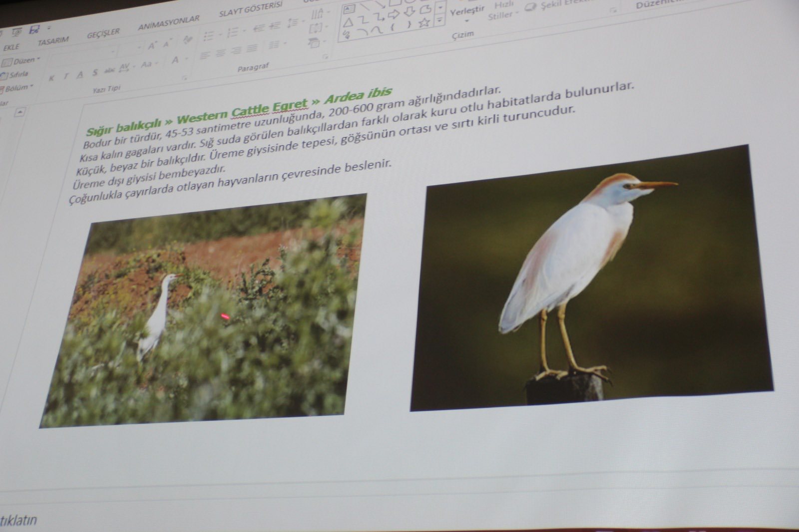Switch to the TASARIM tab
This screenshot has height=532, width=799.
pos(53,40)
